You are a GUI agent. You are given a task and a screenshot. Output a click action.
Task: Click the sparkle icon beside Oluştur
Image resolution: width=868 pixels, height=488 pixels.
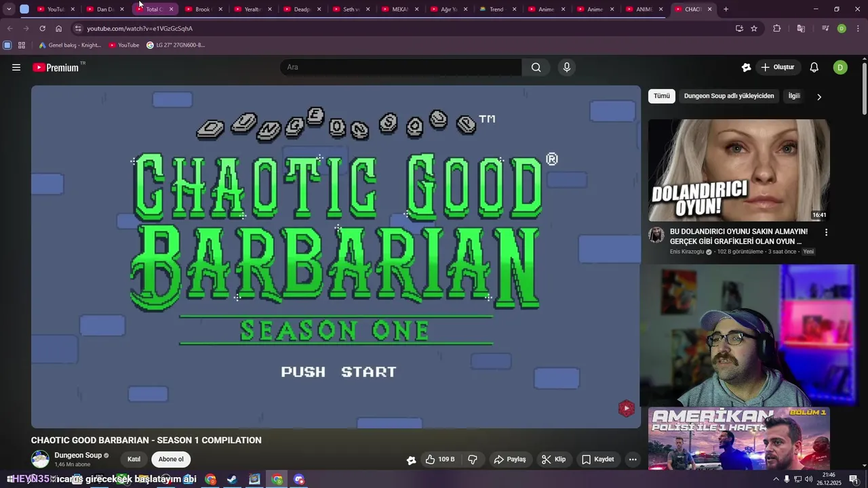(746, 67)
